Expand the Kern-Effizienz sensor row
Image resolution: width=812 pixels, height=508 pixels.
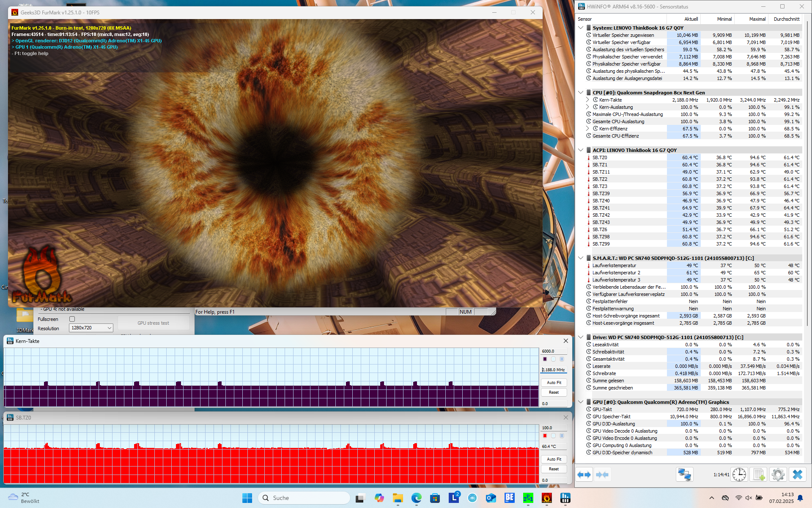(x=587, y=129)
